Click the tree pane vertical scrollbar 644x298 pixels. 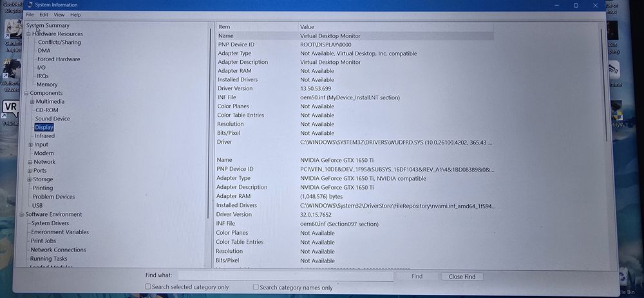point(209,123)
